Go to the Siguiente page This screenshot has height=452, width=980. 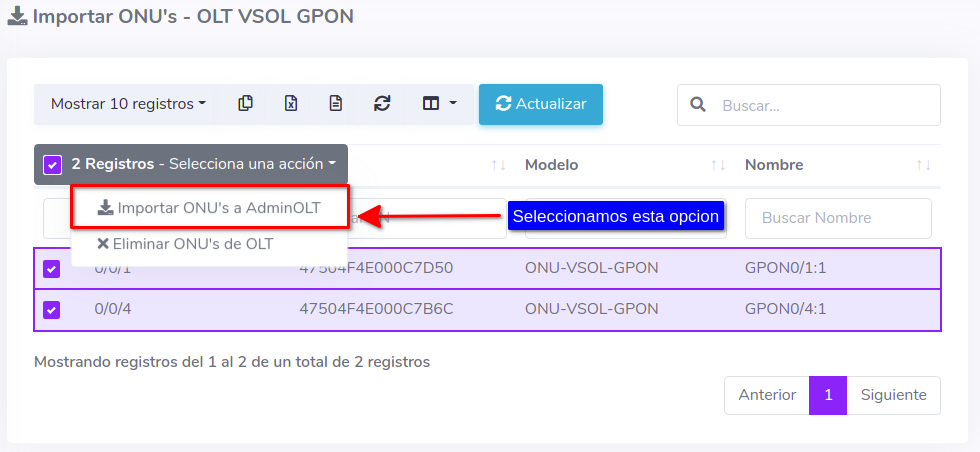893,395
